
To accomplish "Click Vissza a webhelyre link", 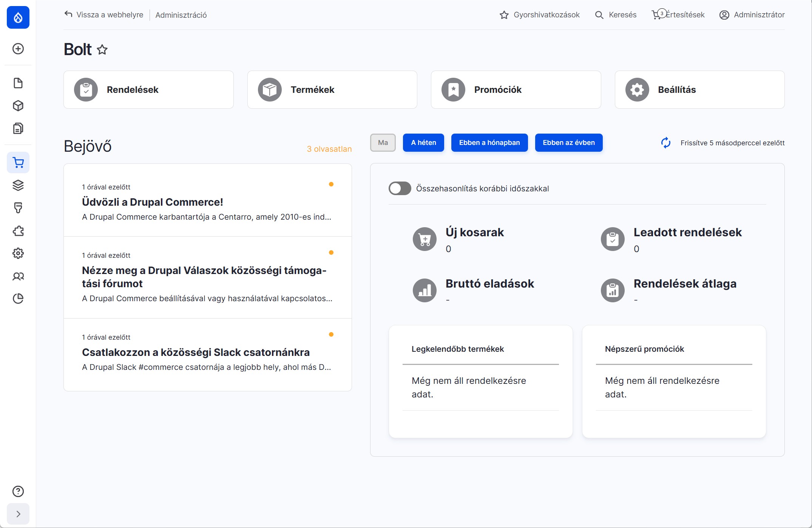I will coord(104,15).
